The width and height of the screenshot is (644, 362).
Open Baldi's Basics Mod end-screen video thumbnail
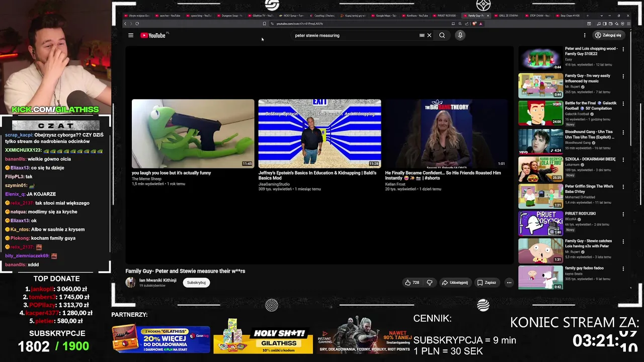319,134
